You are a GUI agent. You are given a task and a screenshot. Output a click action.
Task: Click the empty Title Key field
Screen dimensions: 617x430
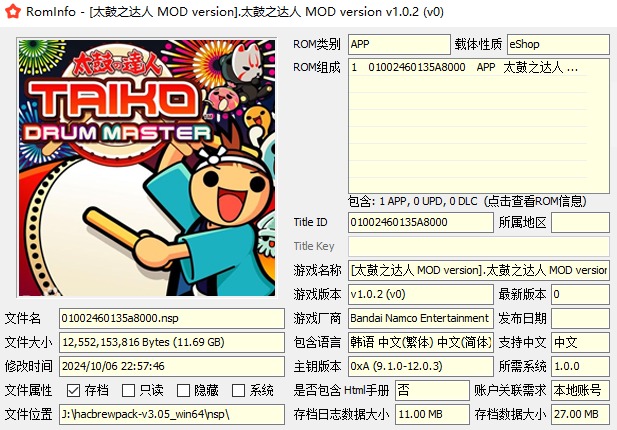coord(478,246)
